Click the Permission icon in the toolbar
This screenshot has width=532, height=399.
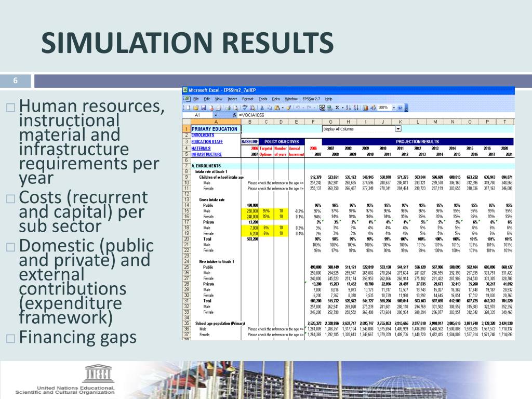[211, 108]
